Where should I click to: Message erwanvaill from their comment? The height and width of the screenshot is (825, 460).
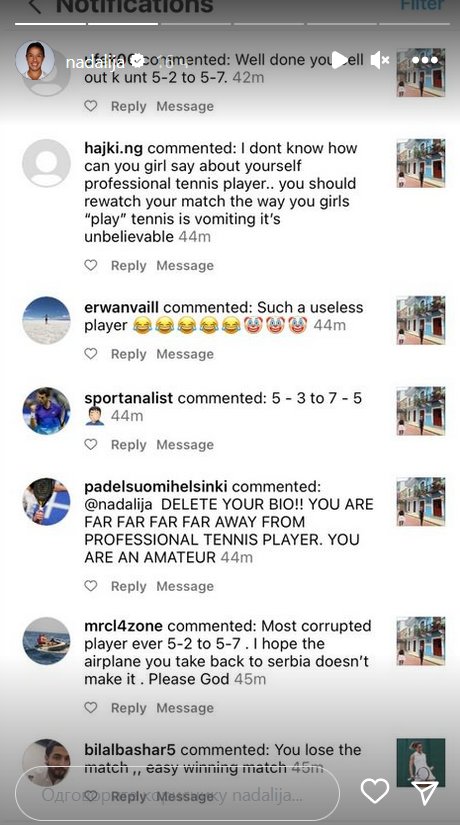point(185,354)
